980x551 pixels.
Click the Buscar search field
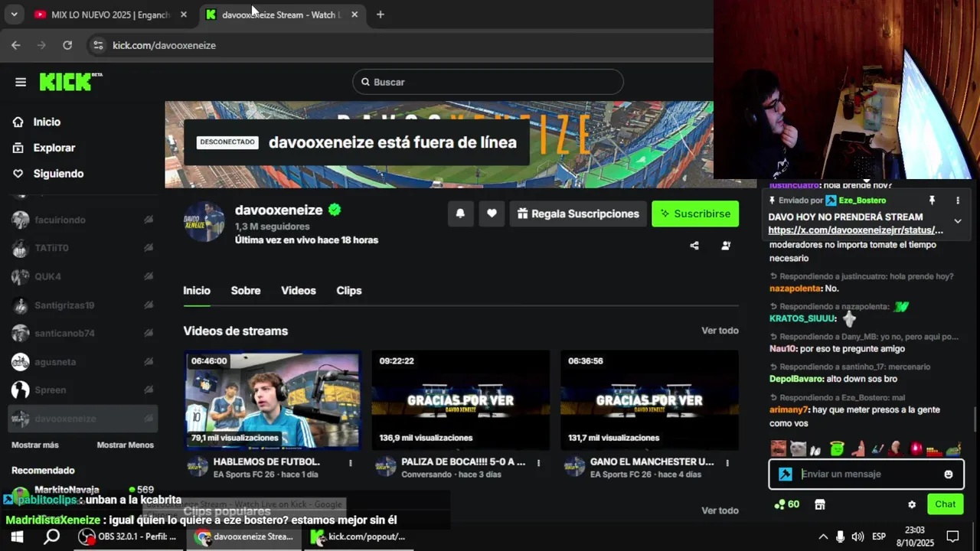coord(488,82)
